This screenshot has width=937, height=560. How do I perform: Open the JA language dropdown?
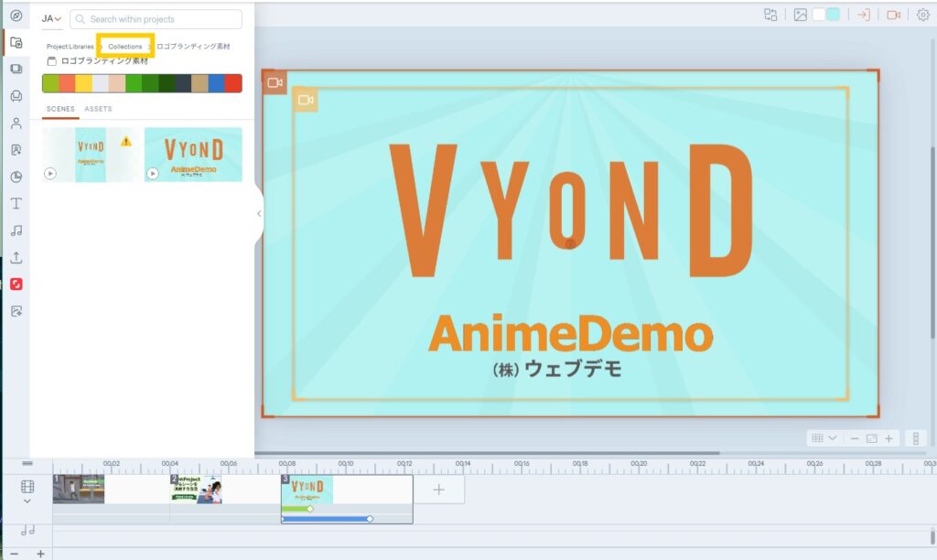click(x=51, y=18)
